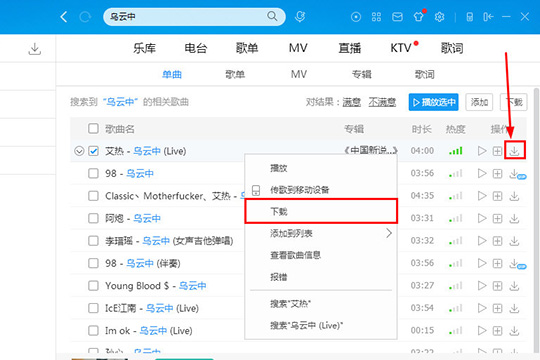Open settings gear icon
This screenshot has width=540, height=360.
(439, 17)
